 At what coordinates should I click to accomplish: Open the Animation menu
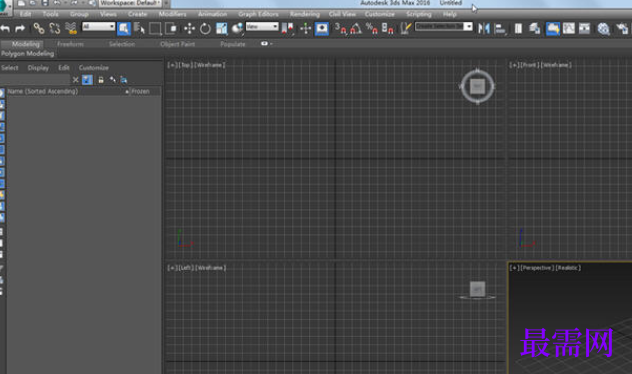pos(212,14)
